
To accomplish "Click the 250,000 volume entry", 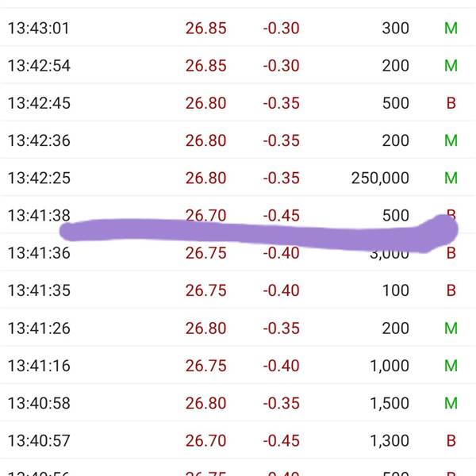I will (x=380, y=178).
